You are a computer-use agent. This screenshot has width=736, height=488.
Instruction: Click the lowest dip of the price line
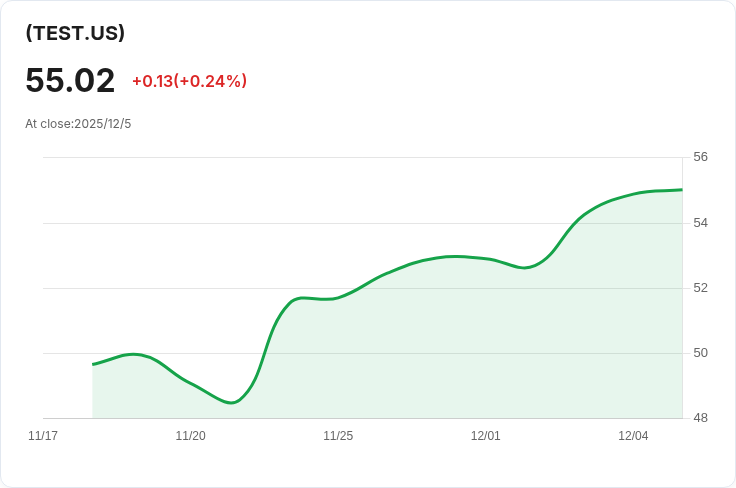[231, 403]
